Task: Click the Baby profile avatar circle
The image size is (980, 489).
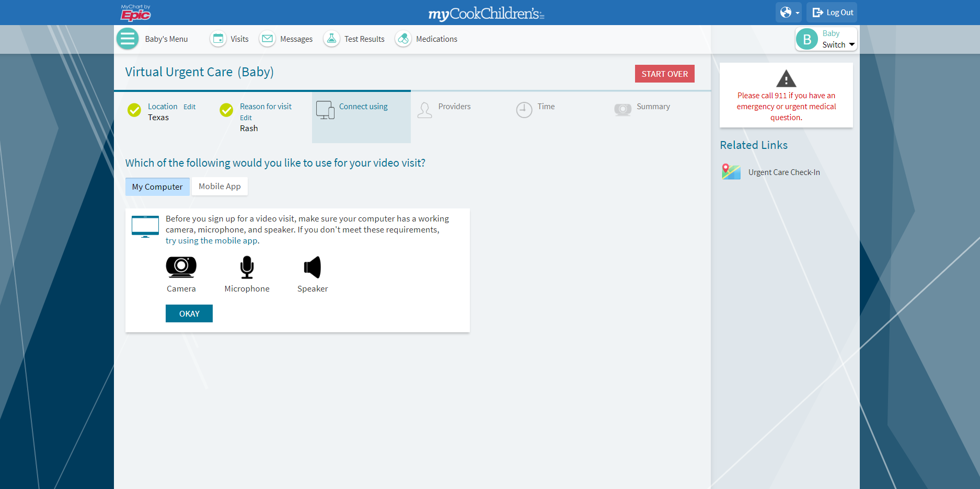Action: click(x=806, y=39)
